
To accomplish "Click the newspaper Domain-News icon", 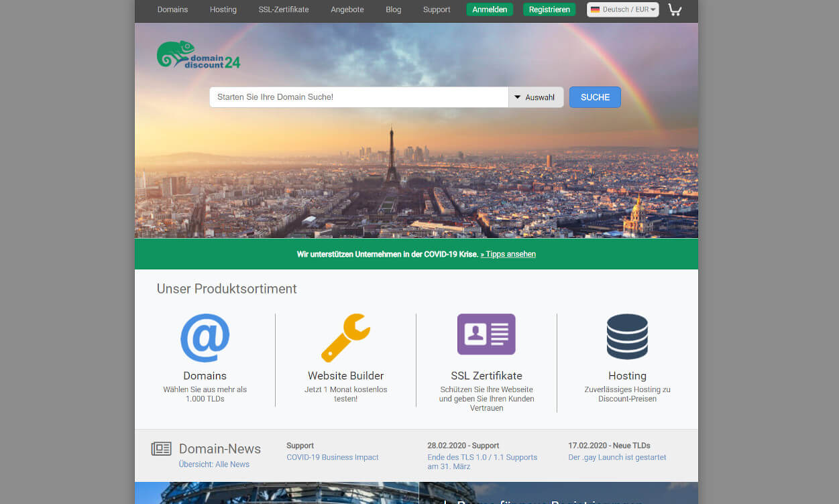I will click(x=162, y=449).
